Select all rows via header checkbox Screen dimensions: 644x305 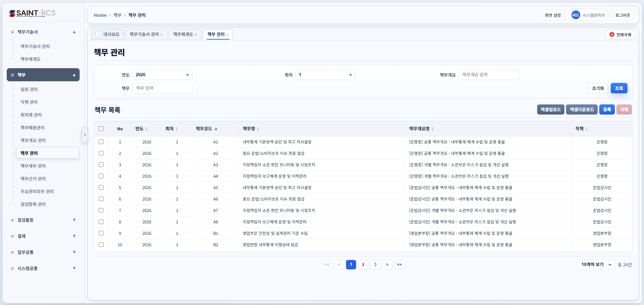coord(101,128)
